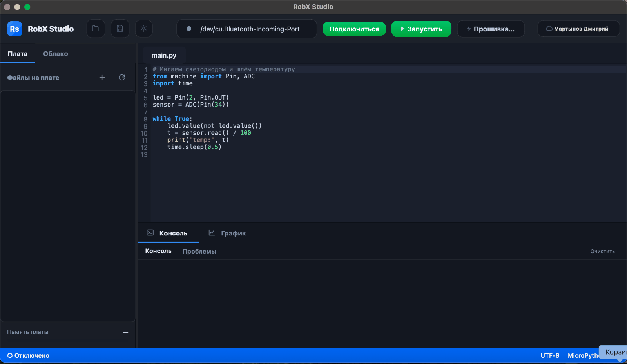Click inside the empty console output area
The height and width of the screenshot is (364, 627).
click(x=382, y=304)
